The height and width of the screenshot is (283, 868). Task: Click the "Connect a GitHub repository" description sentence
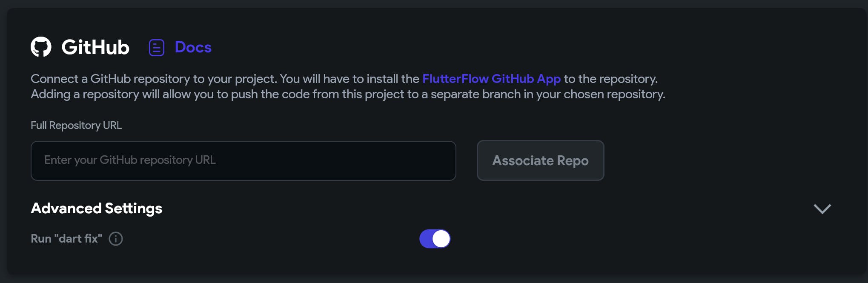(x=154, y=79)
